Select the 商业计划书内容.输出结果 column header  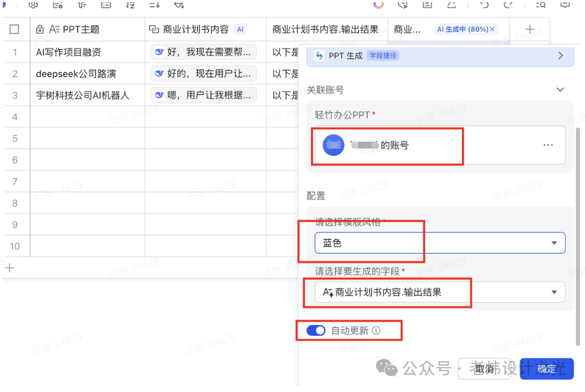[x=325, y=29]
